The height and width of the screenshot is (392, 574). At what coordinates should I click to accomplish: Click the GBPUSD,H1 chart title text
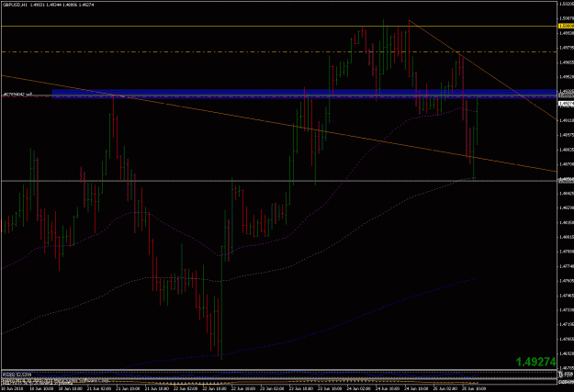(15, 5)
